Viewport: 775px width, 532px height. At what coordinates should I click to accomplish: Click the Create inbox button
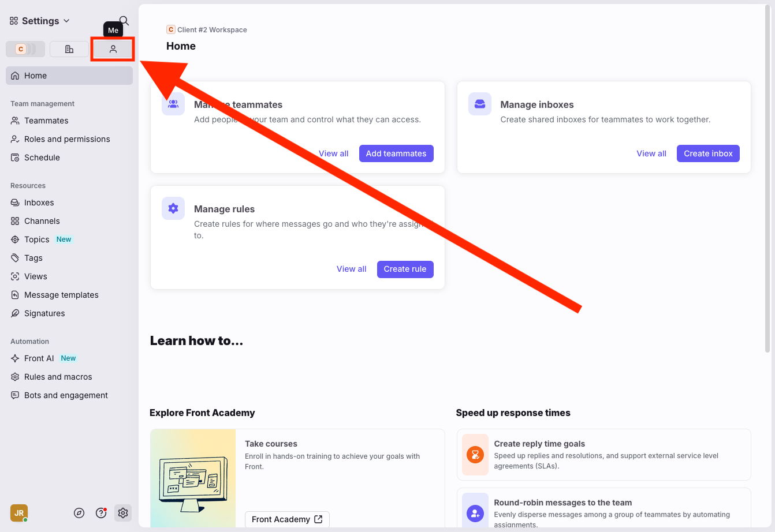click(x=708, y=153)
